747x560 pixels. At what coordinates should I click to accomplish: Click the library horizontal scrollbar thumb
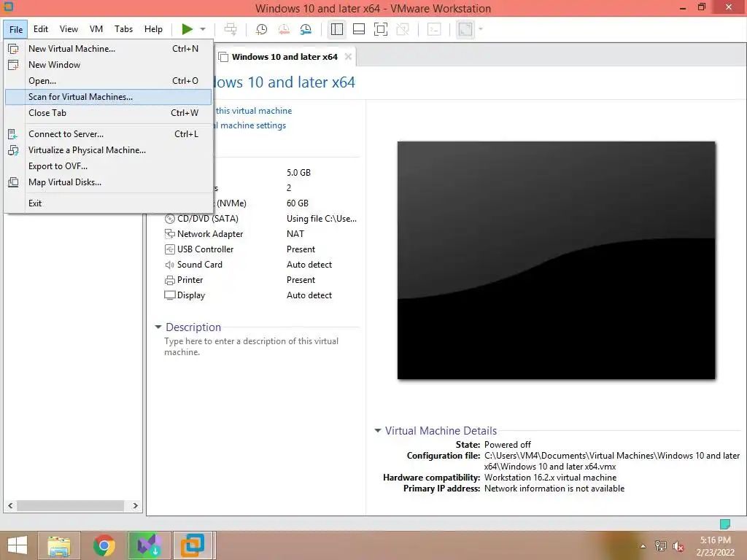[71, 506]
